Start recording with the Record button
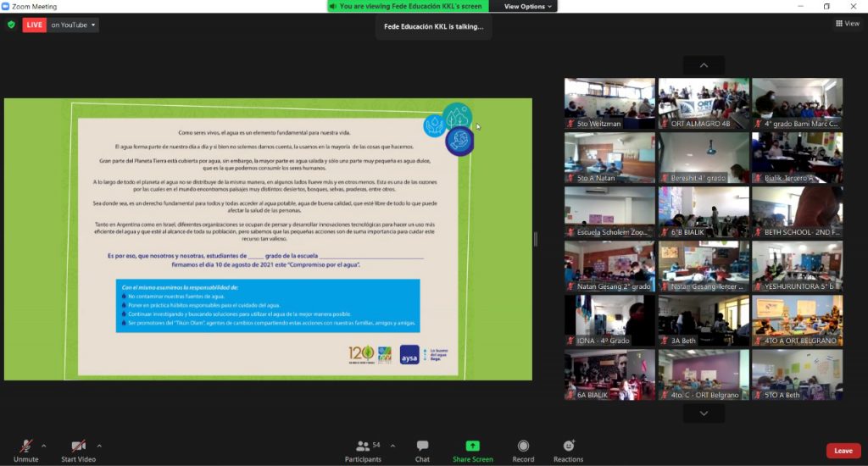 (523, 450)
